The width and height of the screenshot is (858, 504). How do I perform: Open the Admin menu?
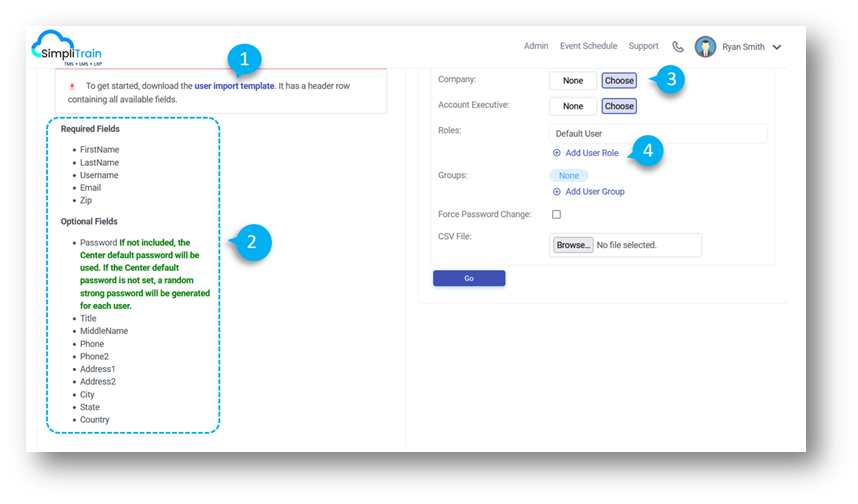[536, 46]
